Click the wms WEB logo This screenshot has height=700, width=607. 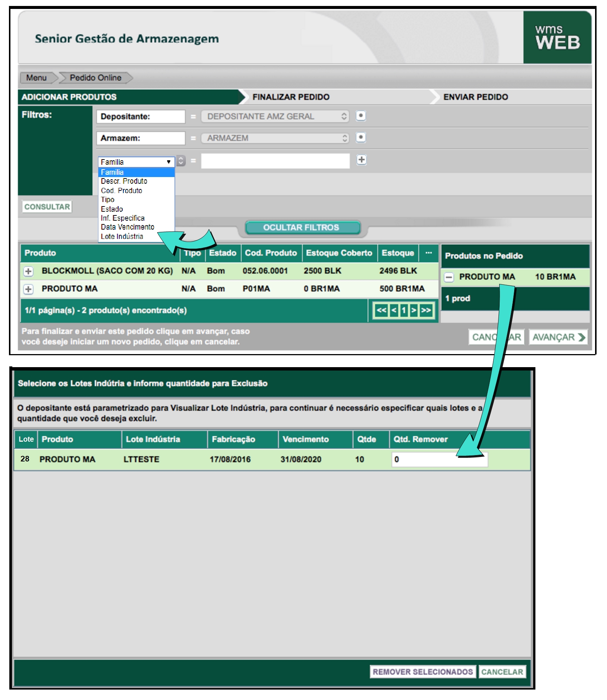click(x=557, y=37)
